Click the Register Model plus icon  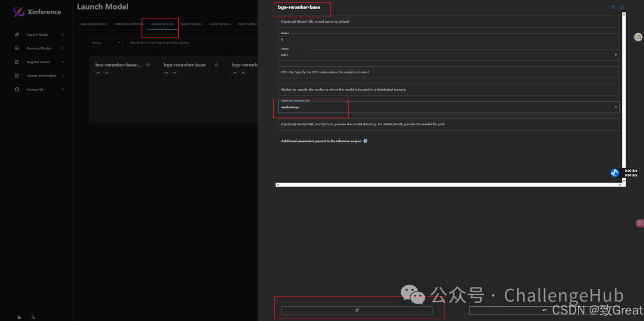click(17, 62)
